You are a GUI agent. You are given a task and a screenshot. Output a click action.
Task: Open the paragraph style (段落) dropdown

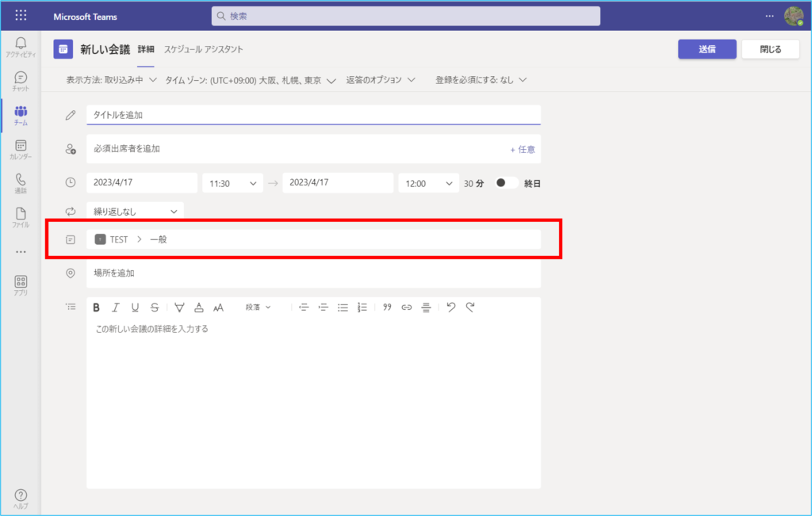(258, 308)
